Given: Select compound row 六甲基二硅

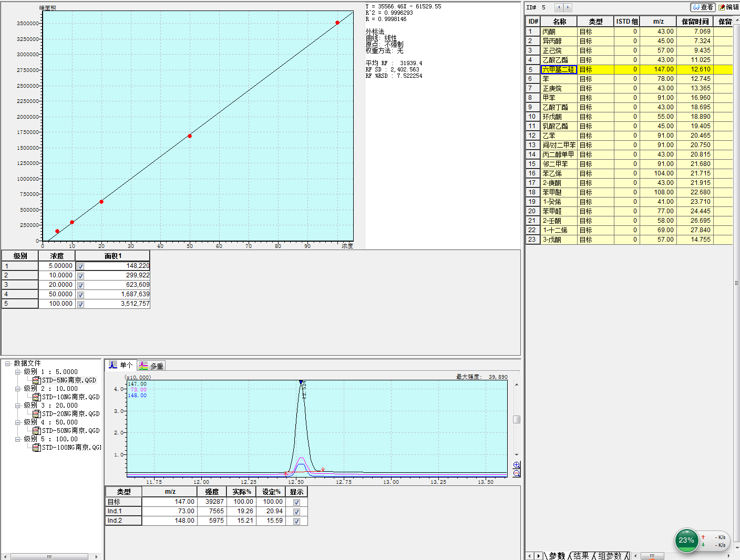Looking at the screenshot, I should pos(629,69).
